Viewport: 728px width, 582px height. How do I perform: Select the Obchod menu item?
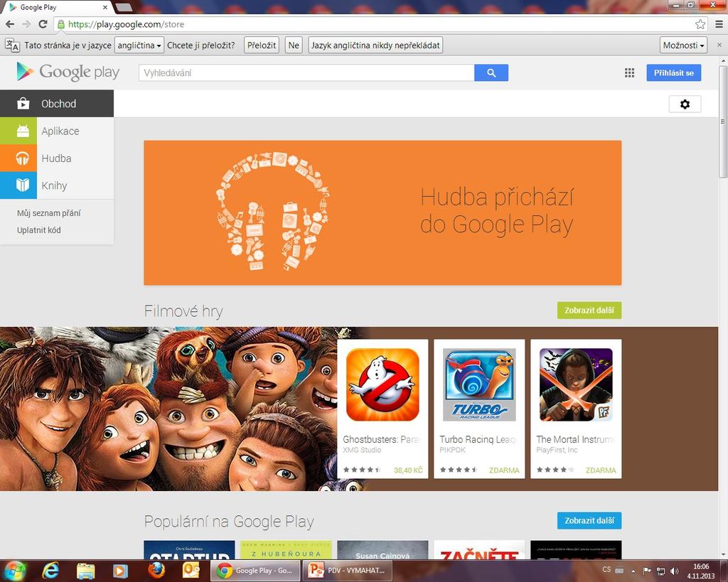click(x=57, y=104)
